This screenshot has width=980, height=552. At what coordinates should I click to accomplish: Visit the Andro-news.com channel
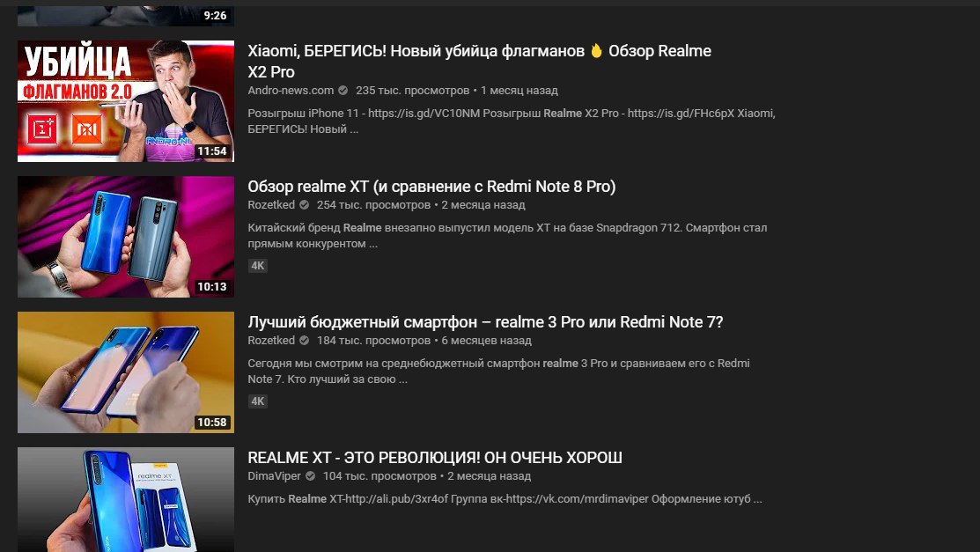291,90
